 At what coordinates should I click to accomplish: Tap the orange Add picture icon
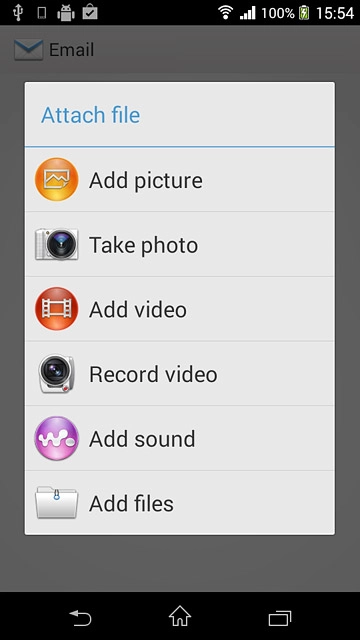tap(56, 180)
